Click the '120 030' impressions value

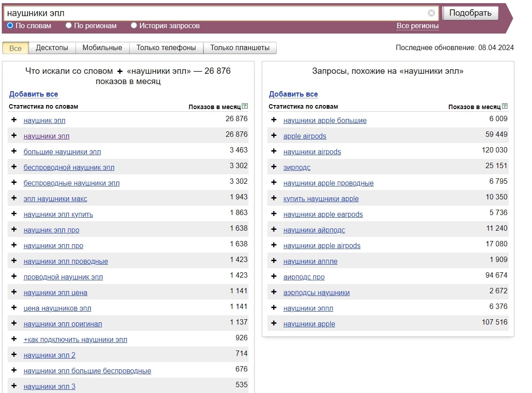coord(494,150)
